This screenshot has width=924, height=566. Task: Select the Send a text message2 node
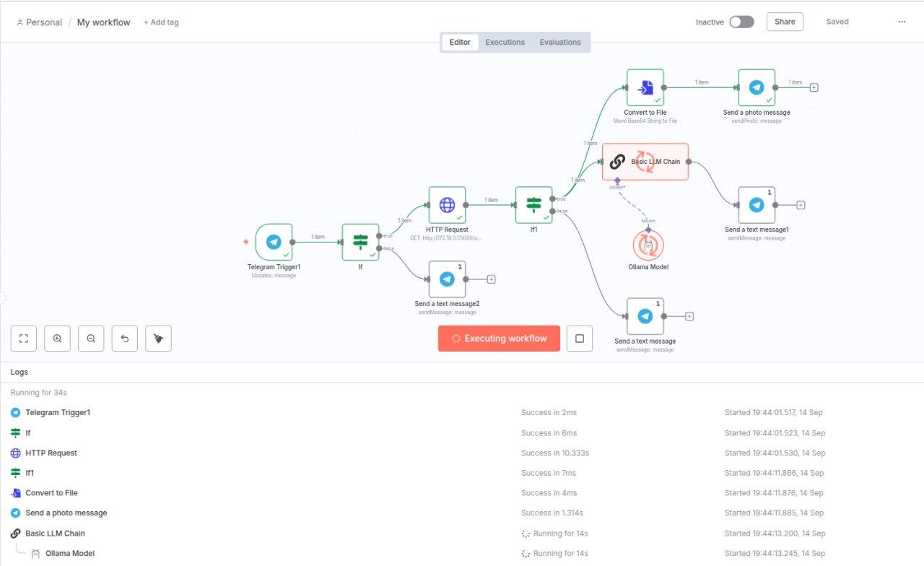point(447,279)
